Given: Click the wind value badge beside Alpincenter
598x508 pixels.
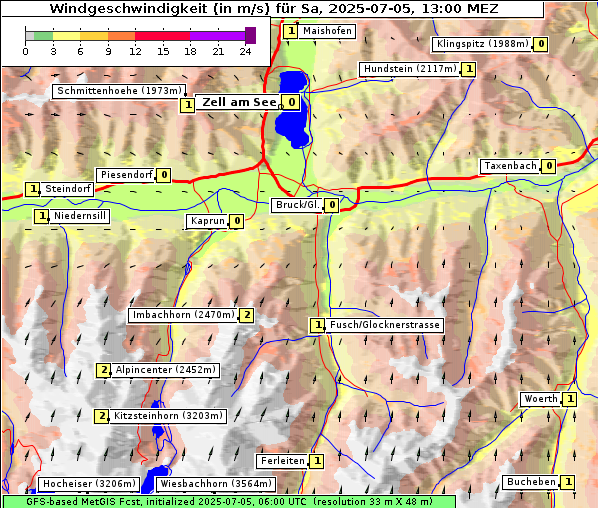Looking at the screenshot, I should 104,370.
